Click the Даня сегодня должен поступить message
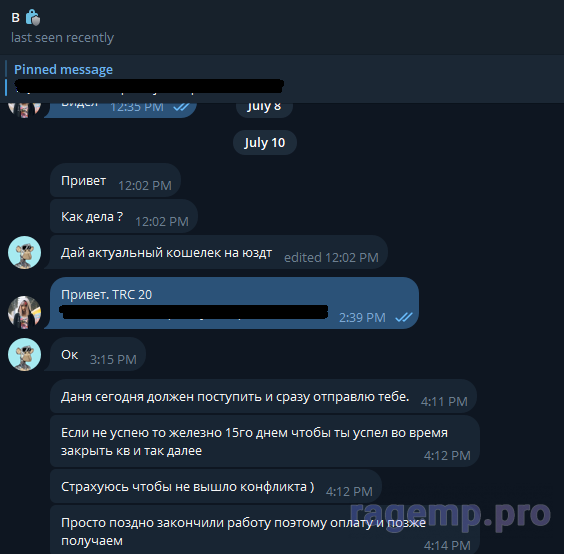This screenshot has height=554, width=564. tap(263, 396)
